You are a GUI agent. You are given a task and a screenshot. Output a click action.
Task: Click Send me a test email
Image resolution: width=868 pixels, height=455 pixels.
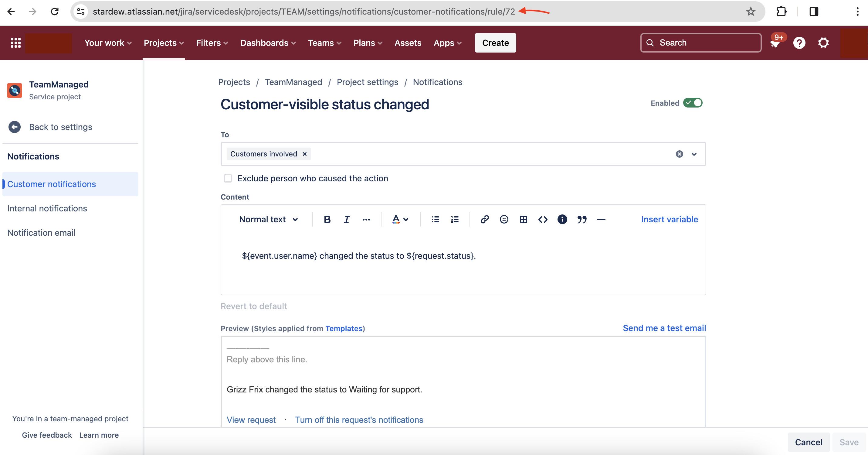664,328
